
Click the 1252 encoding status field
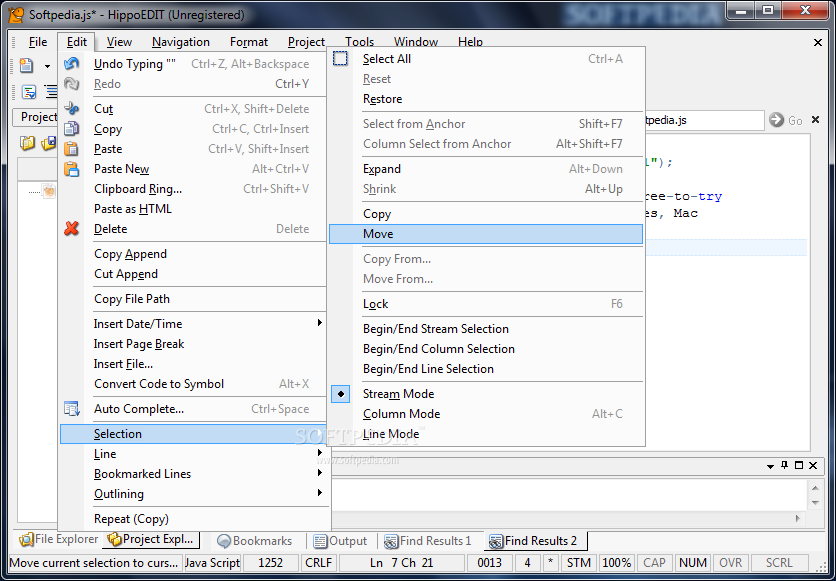pos(270,563)
